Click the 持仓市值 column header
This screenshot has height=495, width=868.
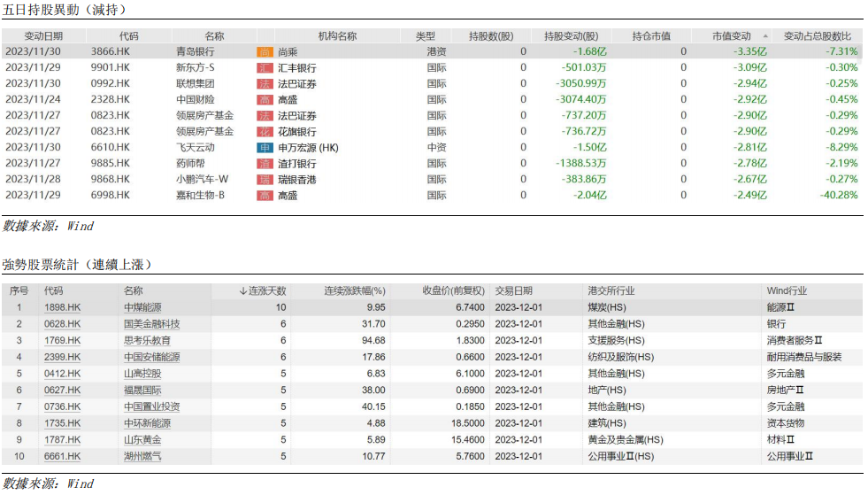click(x=651, y=36)
